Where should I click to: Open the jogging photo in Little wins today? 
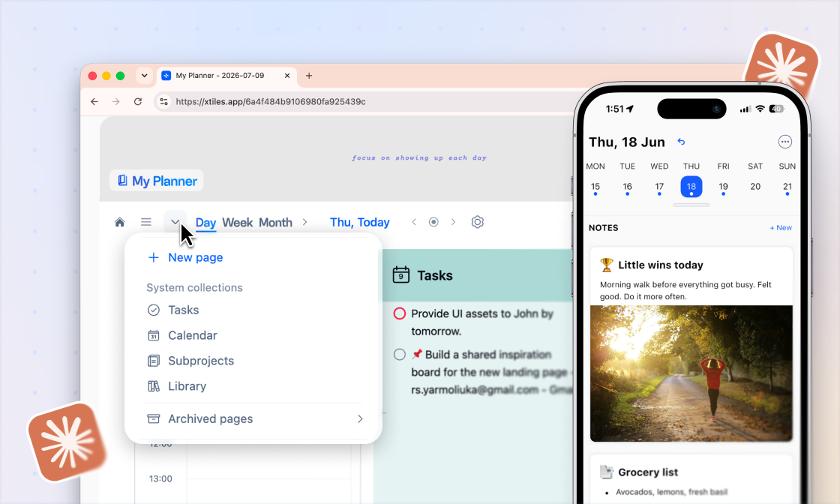click(691, 373)
